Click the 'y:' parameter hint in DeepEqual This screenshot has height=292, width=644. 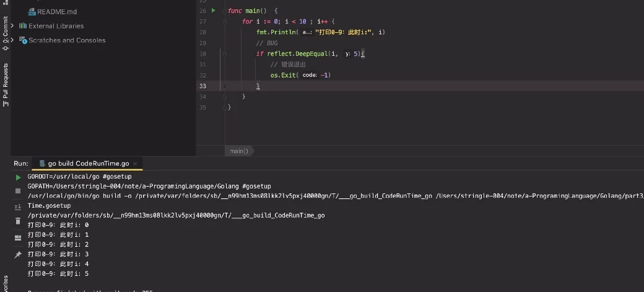[348, 53]
